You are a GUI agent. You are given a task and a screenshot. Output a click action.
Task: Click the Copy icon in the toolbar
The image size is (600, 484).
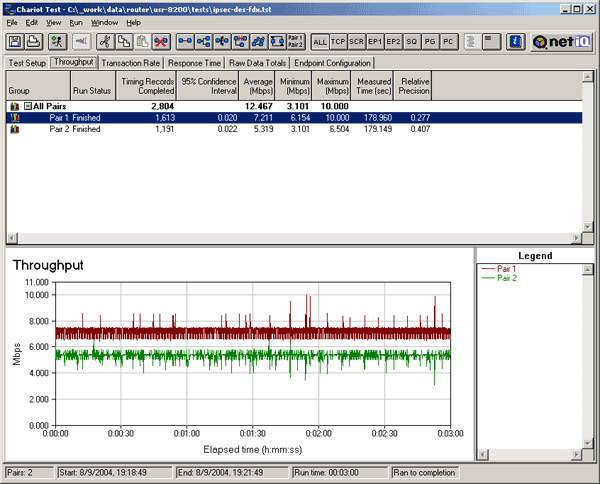pos(123,42)
